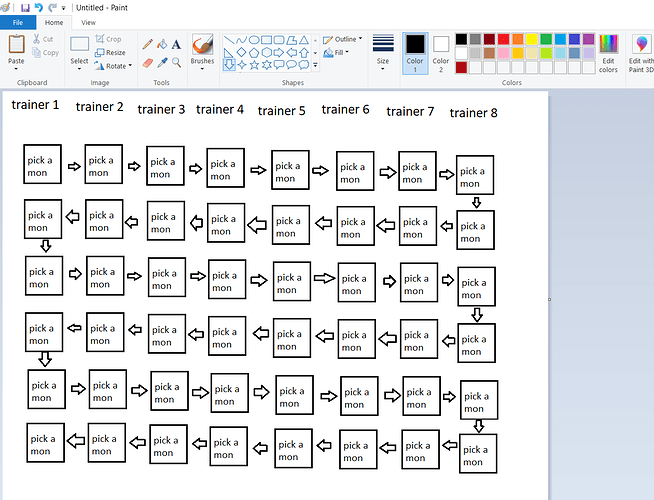
Task: Activate the Color 2 selector
Action: (440, 53)
